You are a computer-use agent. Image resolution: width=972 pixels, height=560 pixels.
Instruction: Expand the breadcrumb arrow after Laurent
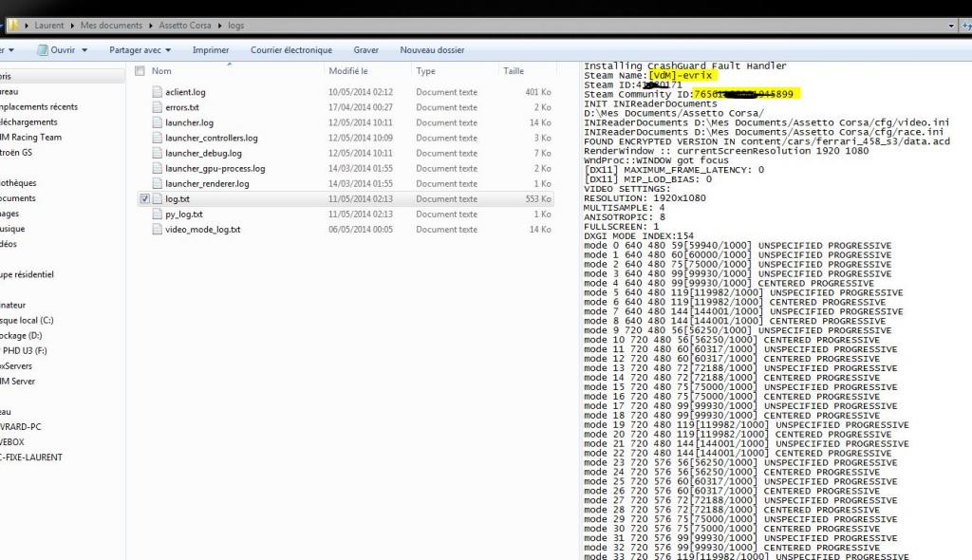72,26
